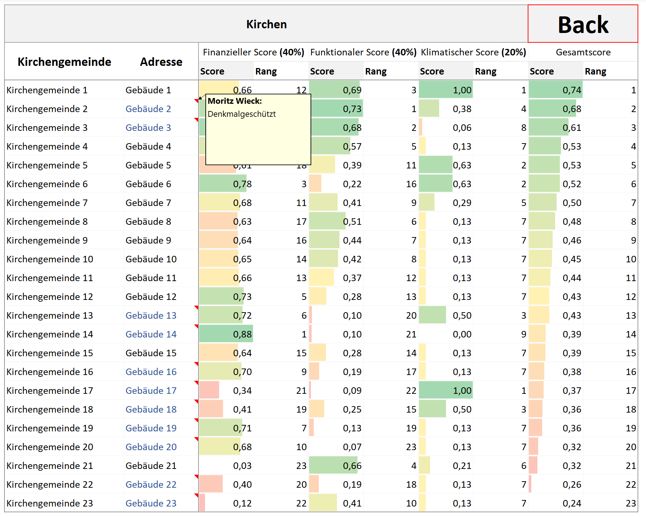Select the Adresse column header
This screenshot has height=517, width=646.
(x=161, y=62)
